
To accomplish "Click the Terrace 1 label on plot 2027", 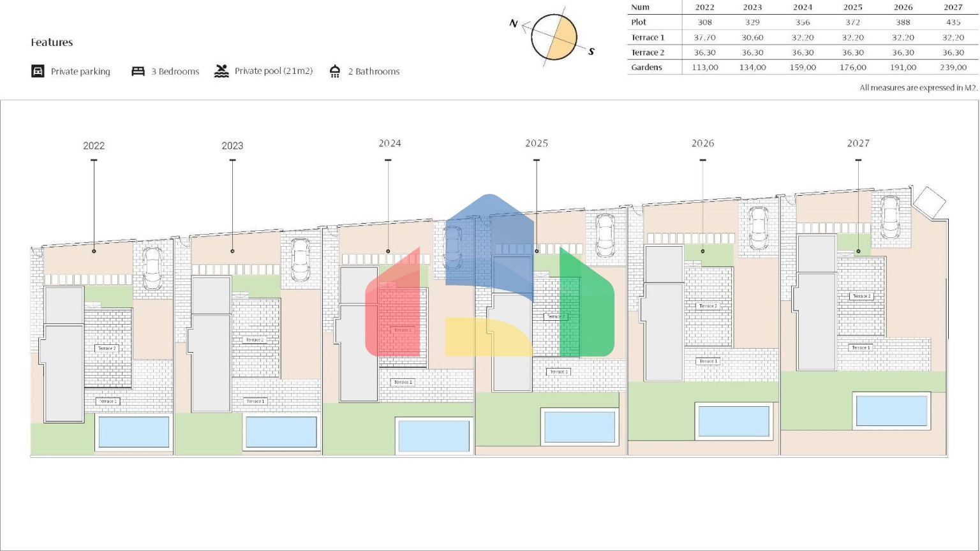I will pos(860,348).
